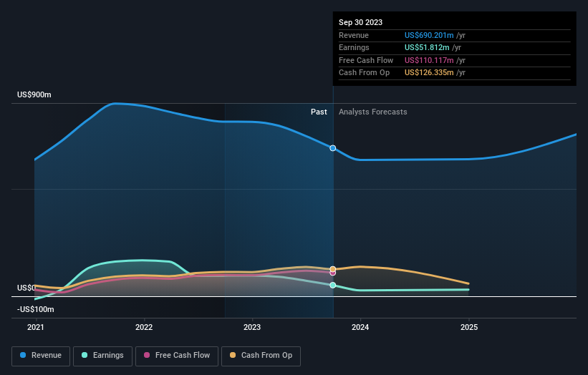The height and width of the screenshot is (375, 588).
Task: Click the US$51.812m earnings value
Action: pyautogui.click(x=427, y=47)
